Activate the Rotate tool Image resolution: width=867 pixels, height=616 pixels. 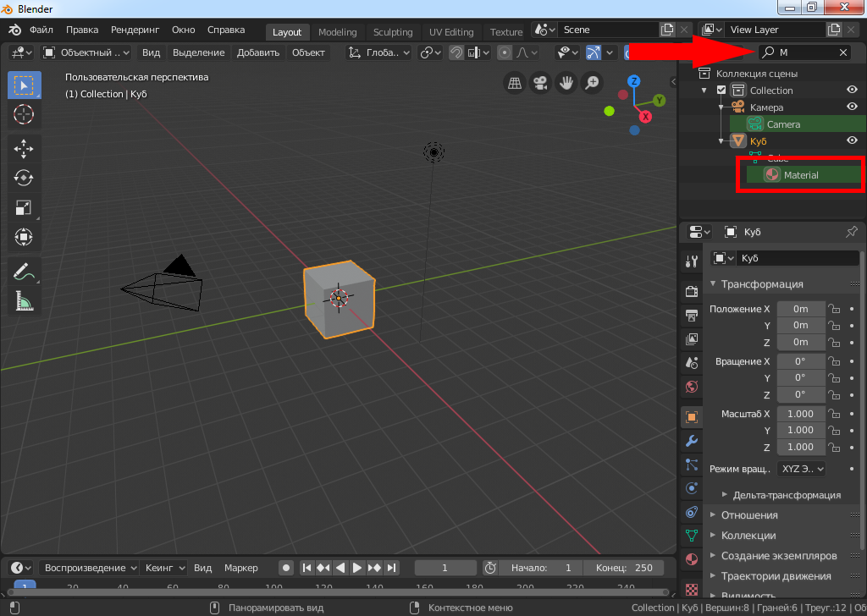point(24,178)
